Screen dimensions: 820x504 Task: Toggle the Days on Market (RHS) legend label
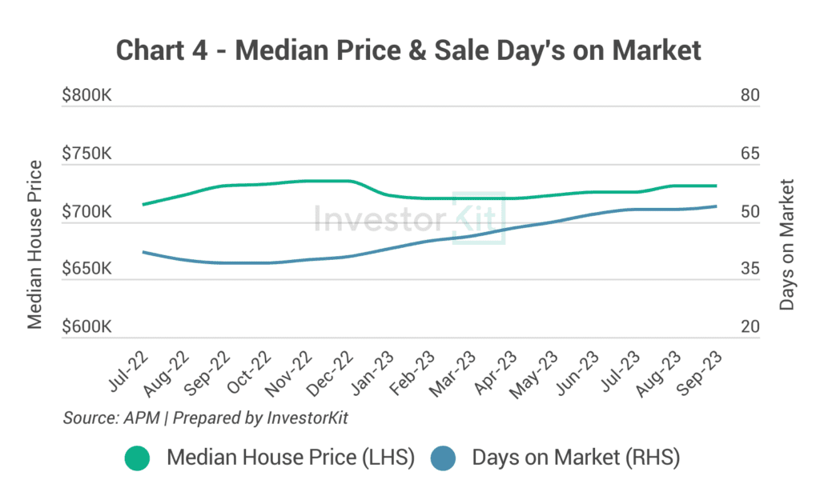(x=576, y=458)
